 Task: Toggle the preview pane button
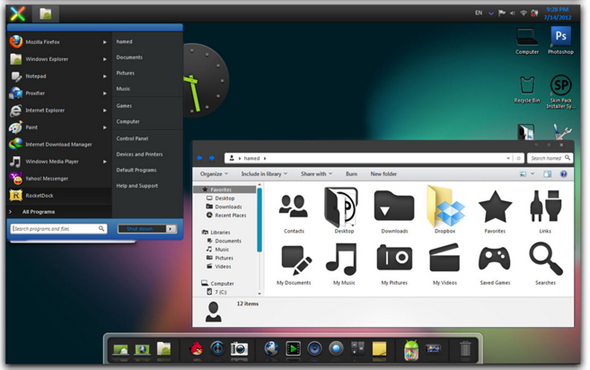click(547, 174)
